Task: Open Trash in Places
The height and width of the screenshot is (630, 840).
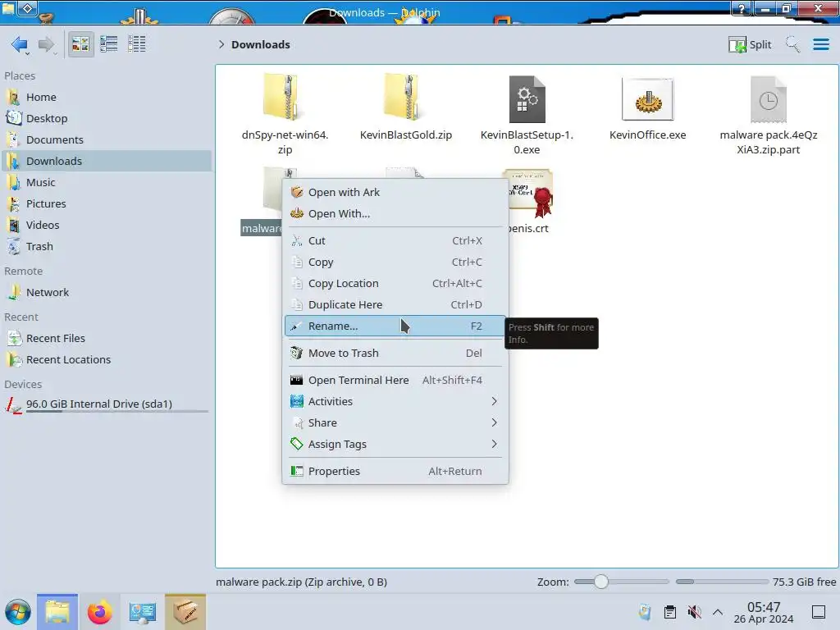Action: 106,246
